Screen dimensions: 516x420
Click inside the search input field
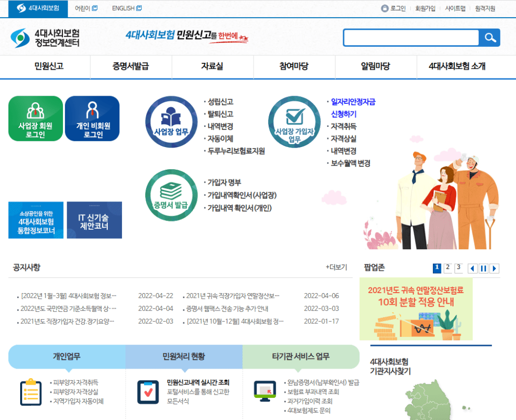tap(411, 37)
